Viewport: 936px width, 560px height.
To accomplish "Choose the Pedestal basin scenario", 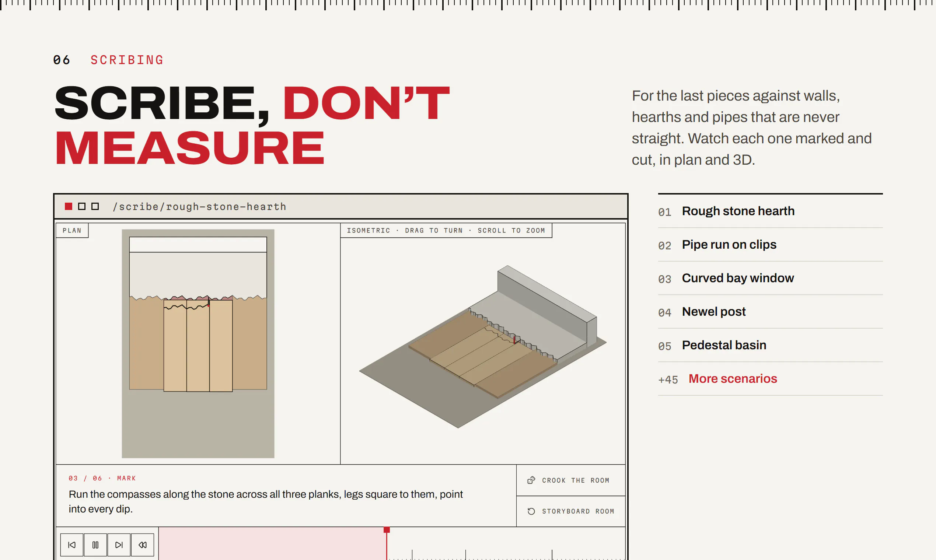I will [x=770, y=345].
